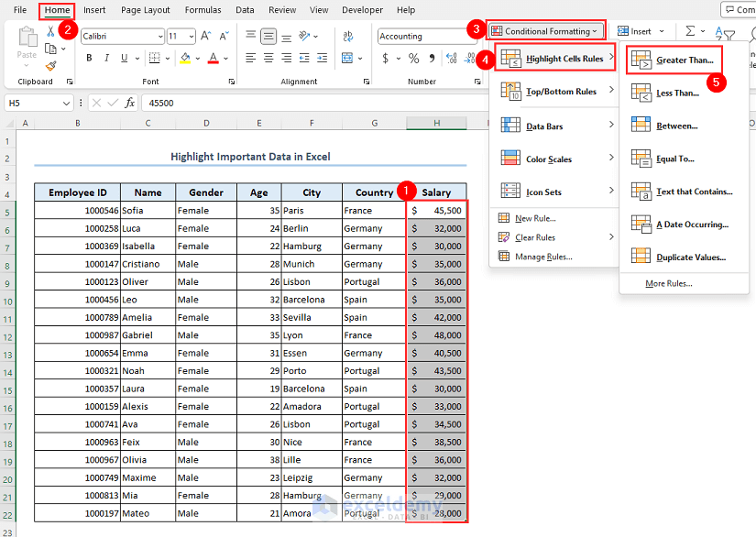
Task: Click More Rules at submenu bottom
Action: (x=668, y=283)
